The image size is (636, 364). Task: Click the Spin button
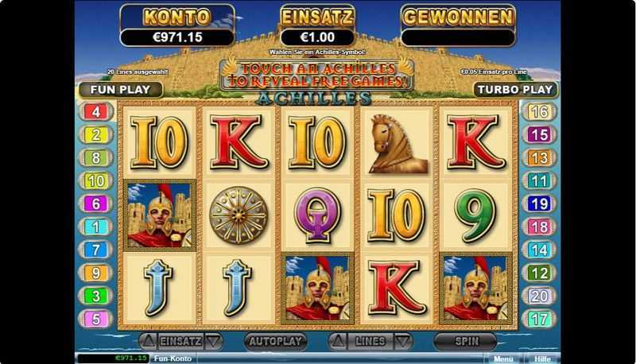pos(466,341)
